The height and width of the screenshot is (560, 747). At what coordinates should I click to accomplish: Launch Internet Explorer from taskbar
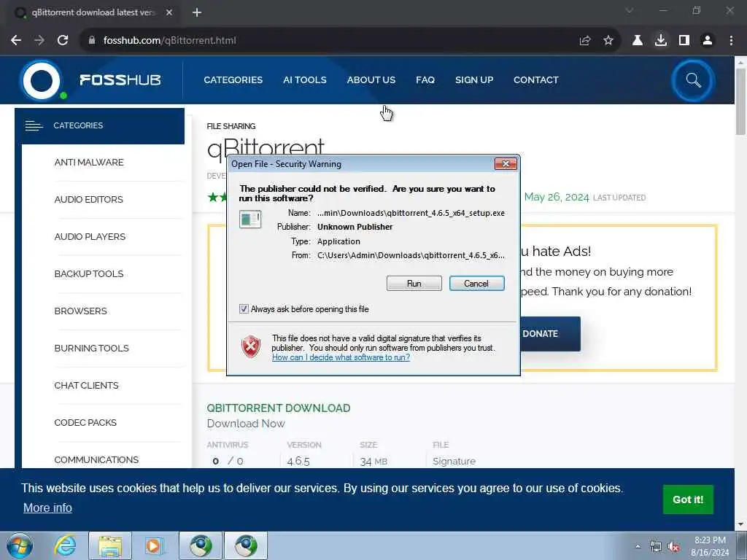click(x=65, y=545)
